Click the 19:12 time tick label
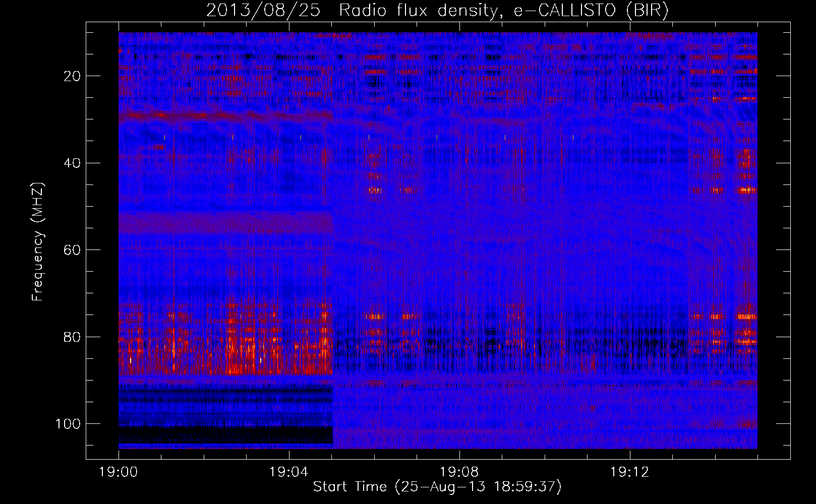Viewport: 816px width, 504px height. click(630, 472)
